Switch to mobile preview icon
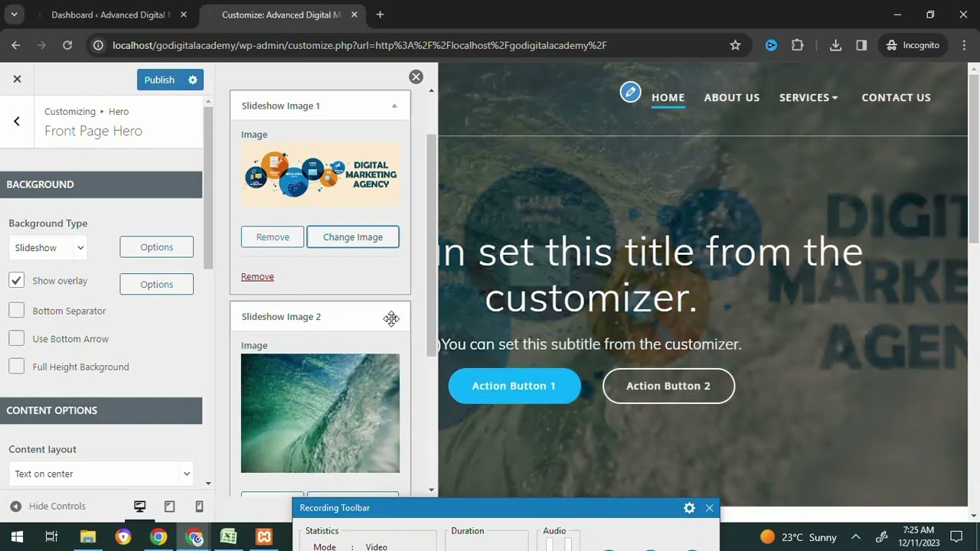This screenshot has height=551, width=980. pos(199,507)
